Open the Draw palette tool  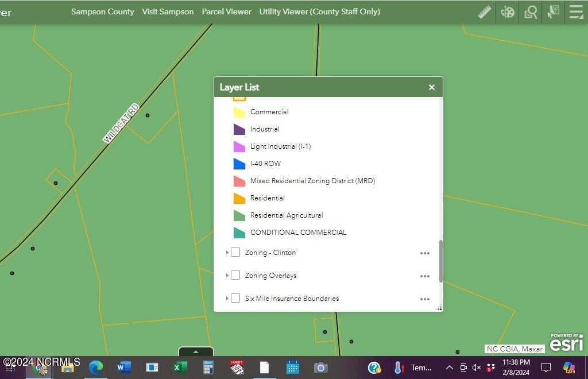click(508, 12)
